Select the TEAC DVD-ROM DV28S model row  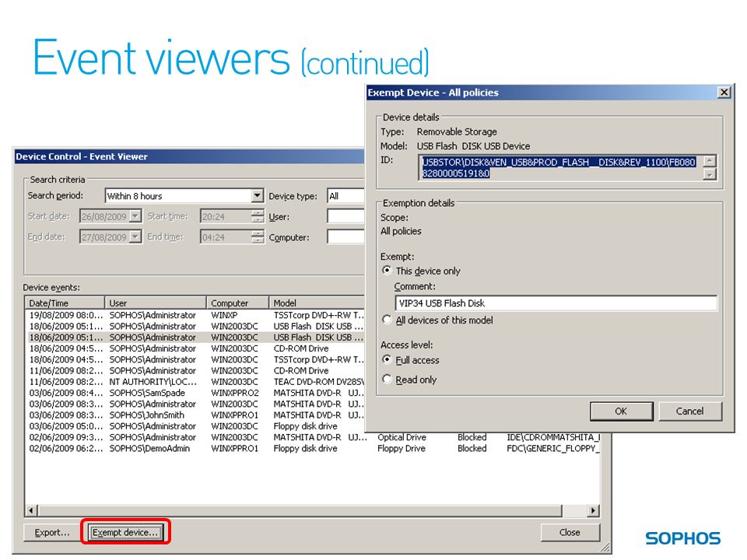tap(195, 381)
